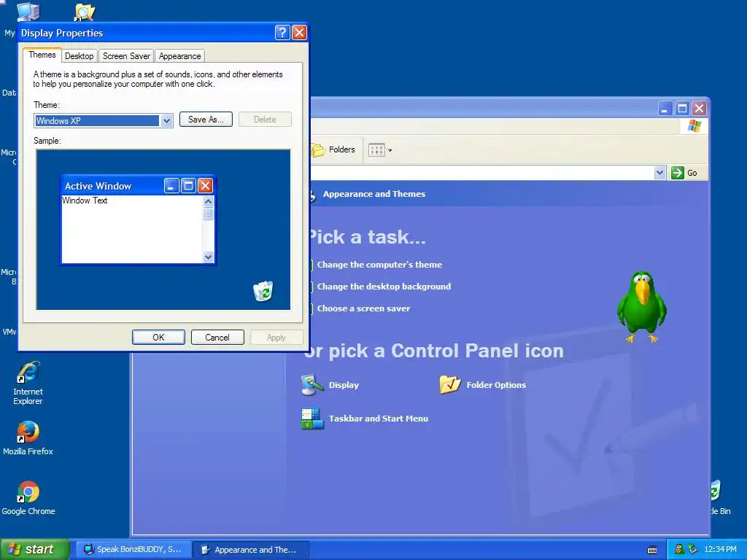Click the Save As... button
This screenshot has width=747, height=560.
[x=206, y=120]
